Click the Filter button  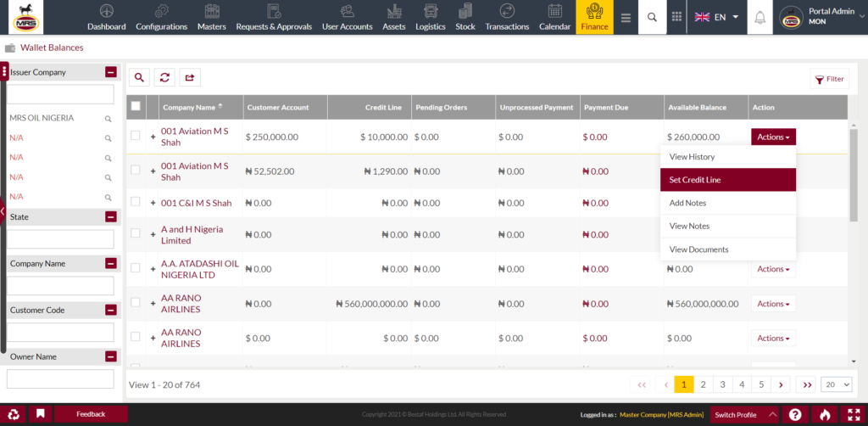(x=829, y=79)
